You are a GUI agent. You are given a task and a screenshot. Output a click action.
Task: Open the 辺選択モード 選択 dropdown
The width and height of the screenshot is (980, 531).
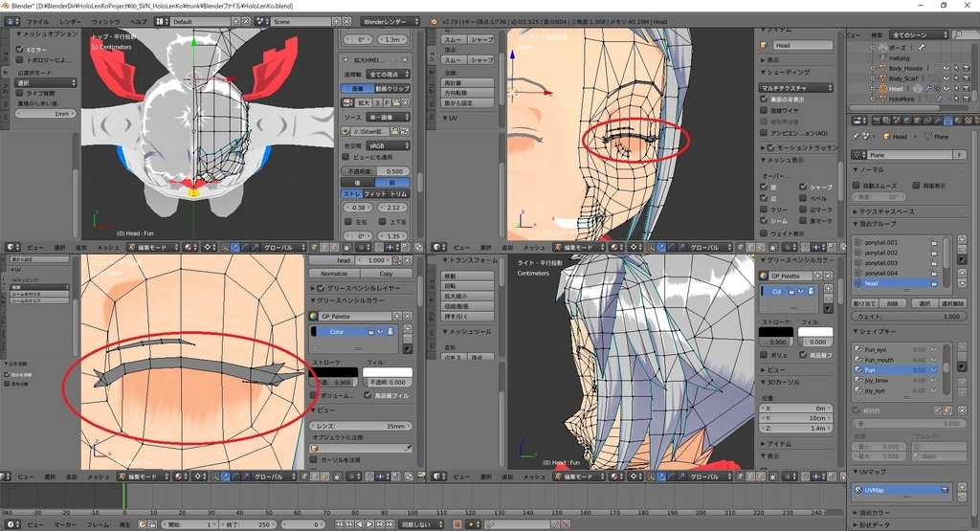[46, 82]
